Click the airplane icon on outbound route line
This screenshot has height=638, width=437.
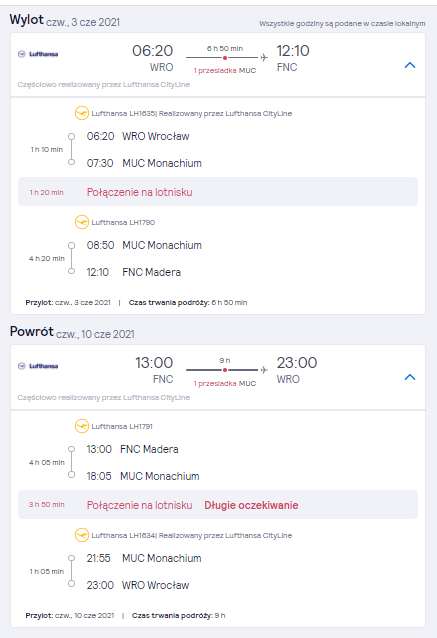(264, 57)
